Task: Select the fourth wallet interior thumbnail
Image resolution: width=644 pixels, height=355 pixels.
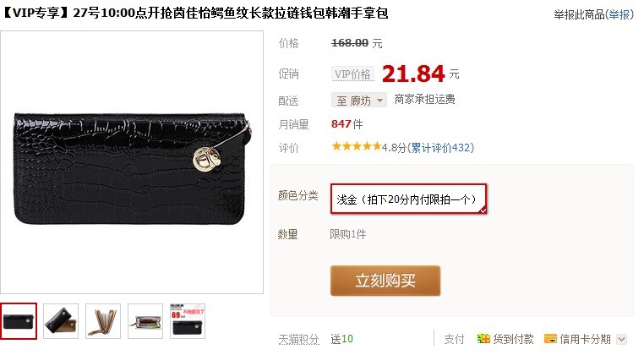Action: click(x=145, y=321)
